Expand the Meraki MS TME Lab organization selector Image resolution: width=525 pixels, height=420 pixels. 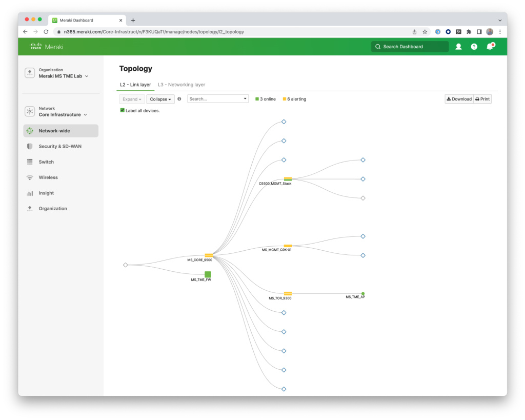coord(64,76)
